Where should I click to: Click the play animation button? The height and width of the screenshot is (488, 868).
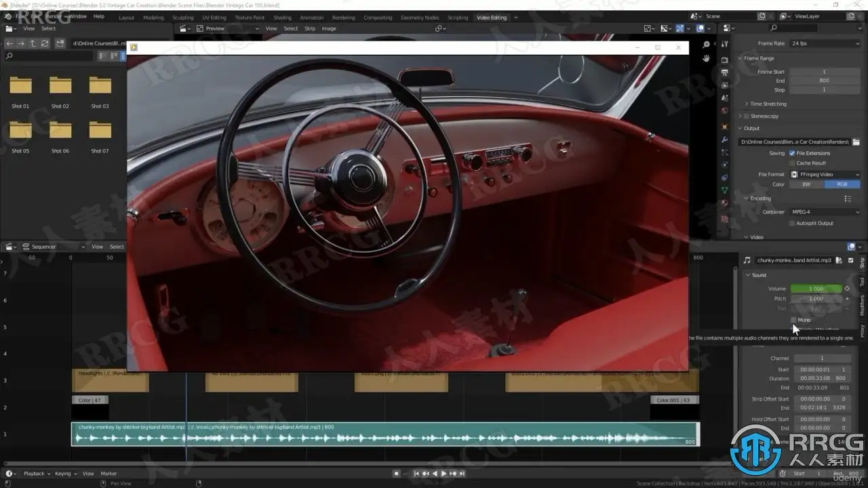[x=443, y=474]
